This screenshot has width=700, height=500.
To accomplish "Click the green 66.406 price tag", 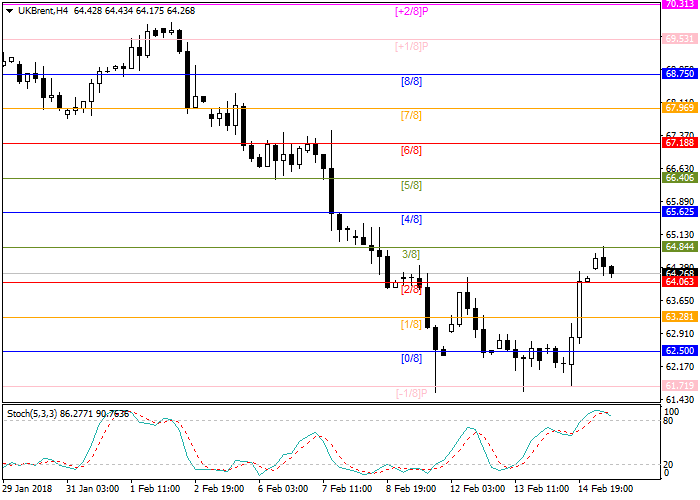I will coord(679,178).
